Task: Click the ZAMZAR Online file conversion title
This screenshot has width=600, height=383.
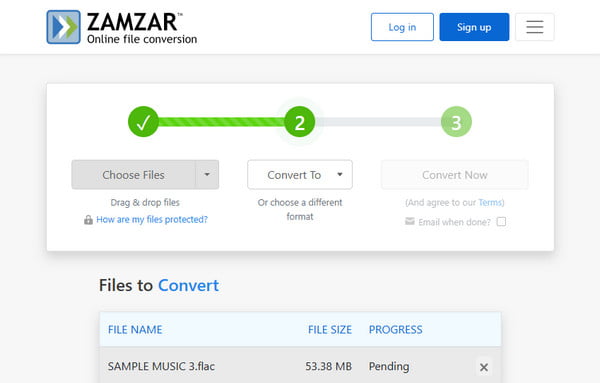Action: click(x=142, y=28)
